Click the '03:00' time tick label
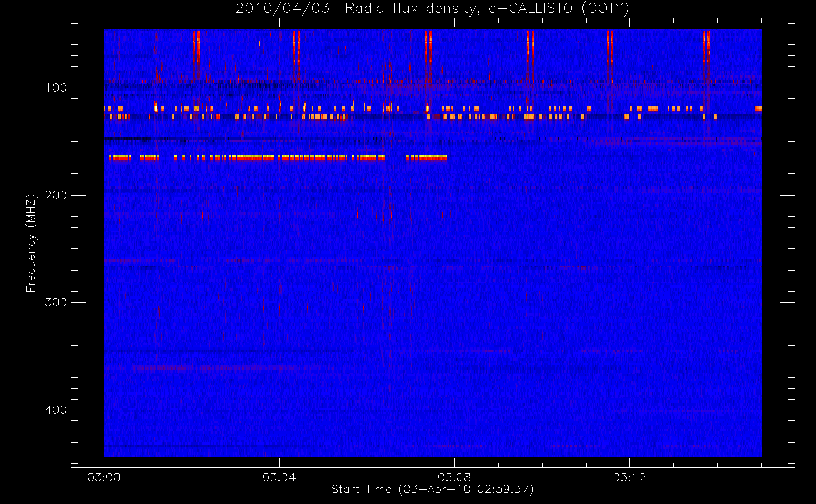The image size is (816, 504). (x=104, y=477)
